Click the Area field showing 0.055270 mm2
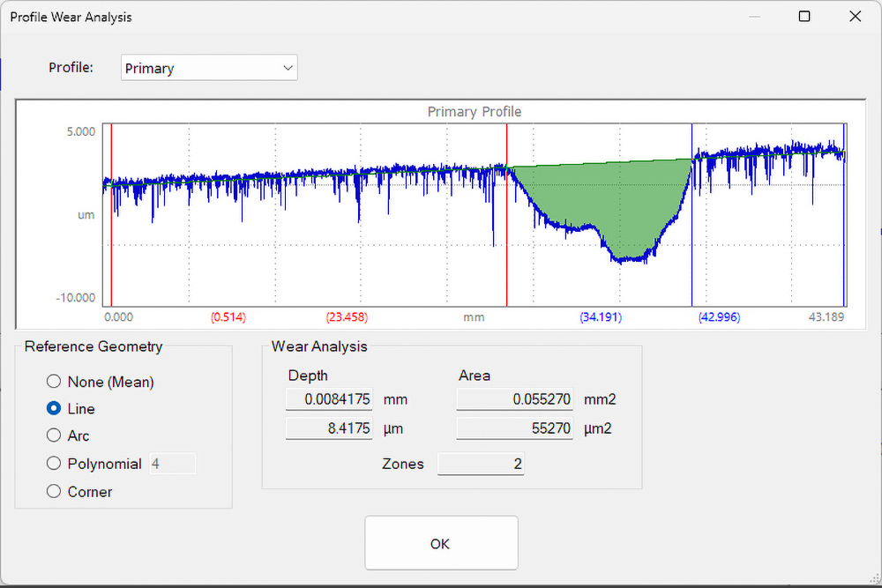The image size is (882, 588). point(515,399)
